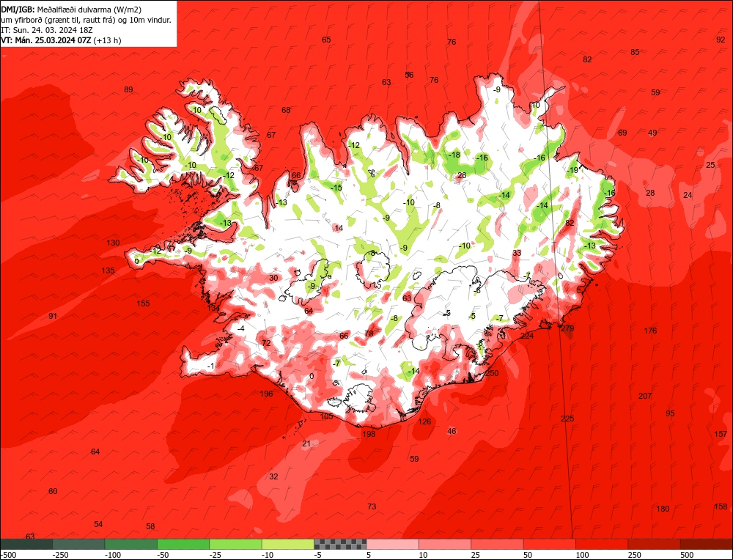This screenshot has width=733, height=560.
Task: Click the ocean value '157'
Action: click(x=721, y=434)
